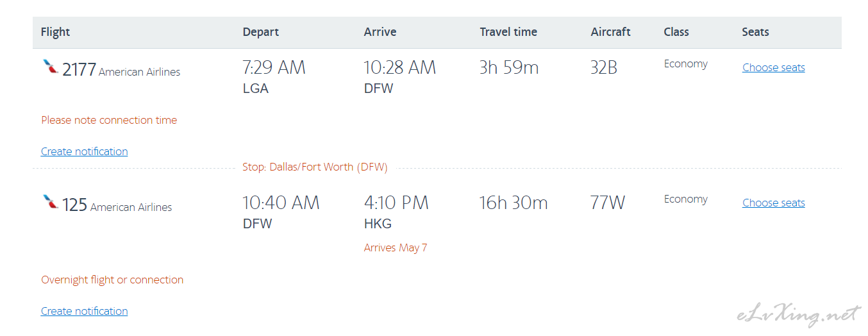Screen dimensions: 868x336
Task: Click the Travel time column header
Action: pyautogui.click(x=508, y=32)
